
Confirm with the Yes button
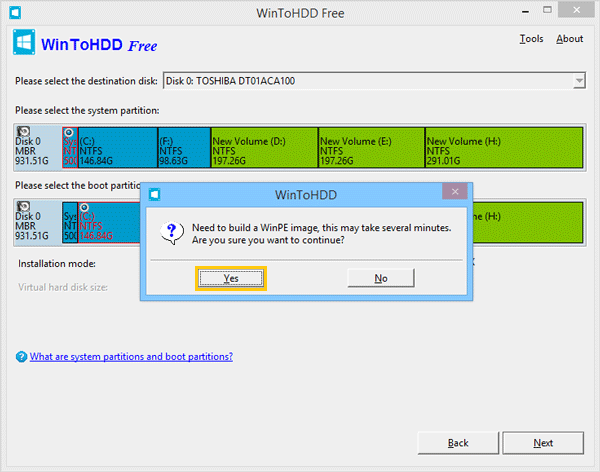coord(231,278)
